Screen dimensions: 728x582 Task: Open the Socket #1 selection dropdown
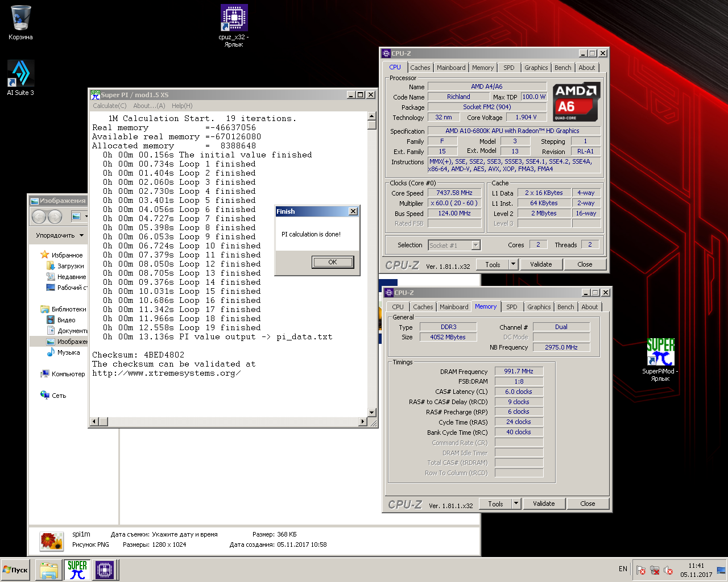click(454, 246)
